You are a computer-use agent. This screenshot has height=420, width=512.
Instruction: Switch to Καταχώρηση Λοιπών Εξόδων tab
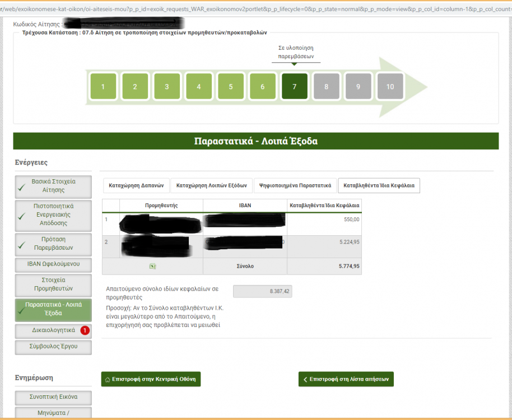pyautogui.click(x=211, y=185)
